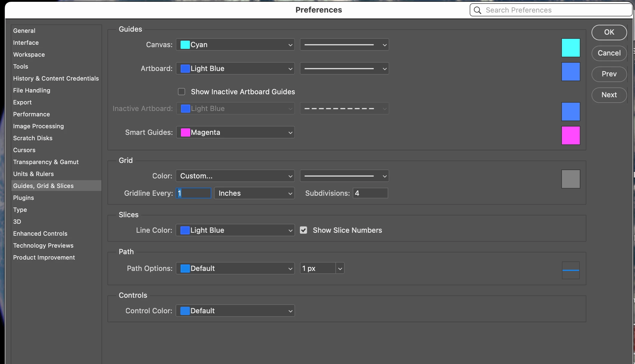The width and height of the screenshot is (635, 364).
Task: Click the search magnifier icon in Preferences
Action: [477, 10]
